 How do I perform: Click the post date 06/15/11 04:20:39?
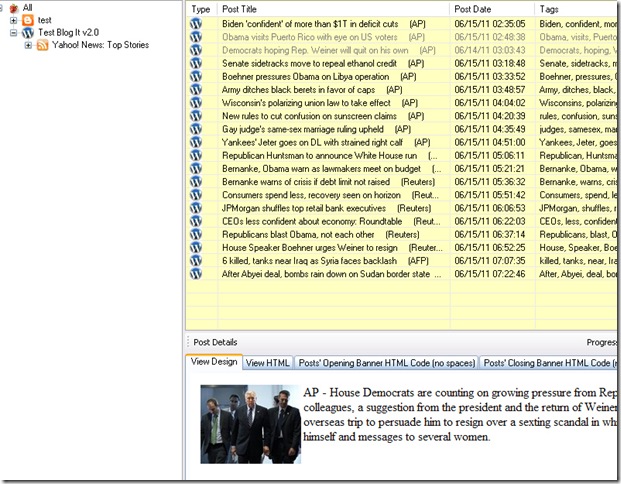click(490, 116)
